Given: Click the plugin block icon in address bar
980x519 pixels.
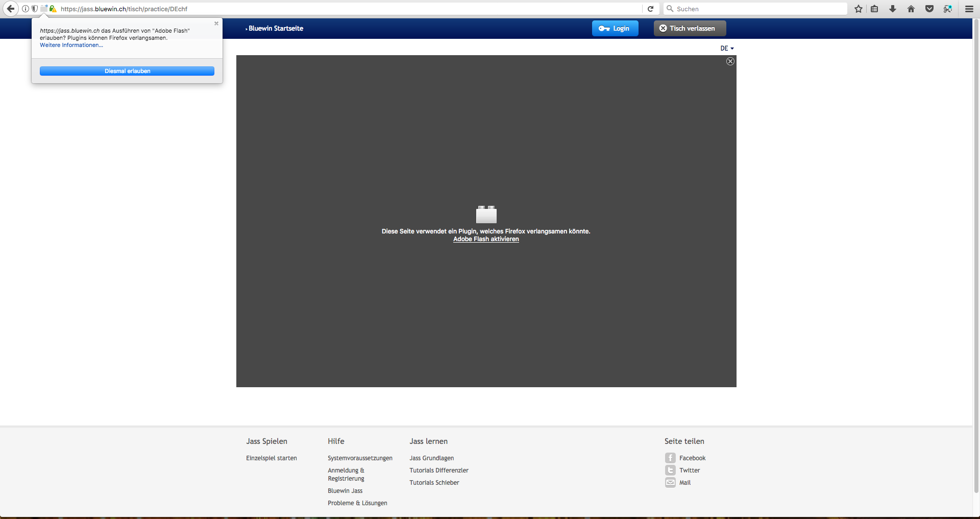Looking at the screenshot, I should tap(44, 9).
